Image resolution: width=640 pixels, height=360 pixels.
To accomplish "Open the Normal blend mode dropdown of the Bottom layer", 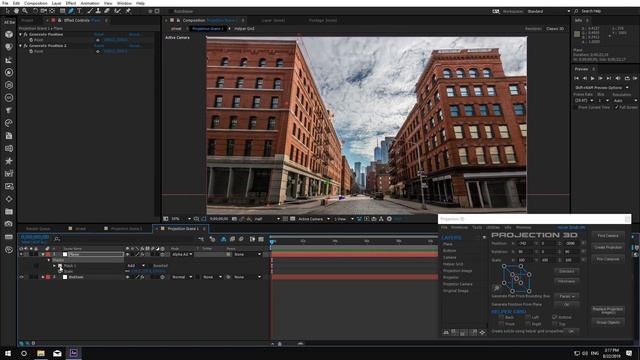I will coord(182,277).
